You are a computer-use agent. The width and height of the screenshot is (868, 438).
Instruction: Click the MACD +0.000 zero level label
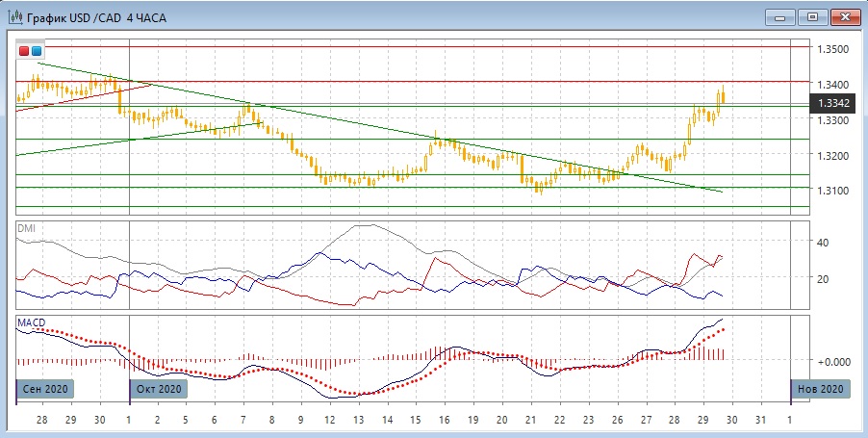pyautogui.click(x=831, y=362)
